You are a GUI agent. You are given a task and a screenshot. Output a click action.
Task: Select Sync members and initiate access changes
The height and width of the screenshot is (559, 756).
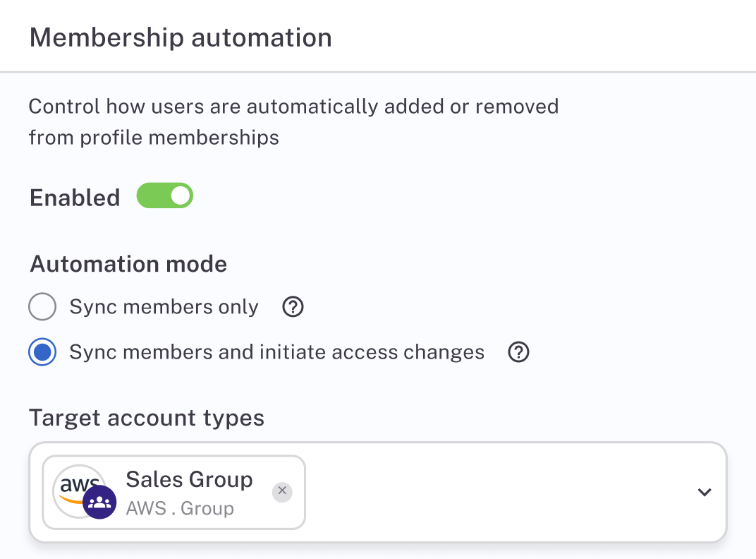click(x=42, y=352)
